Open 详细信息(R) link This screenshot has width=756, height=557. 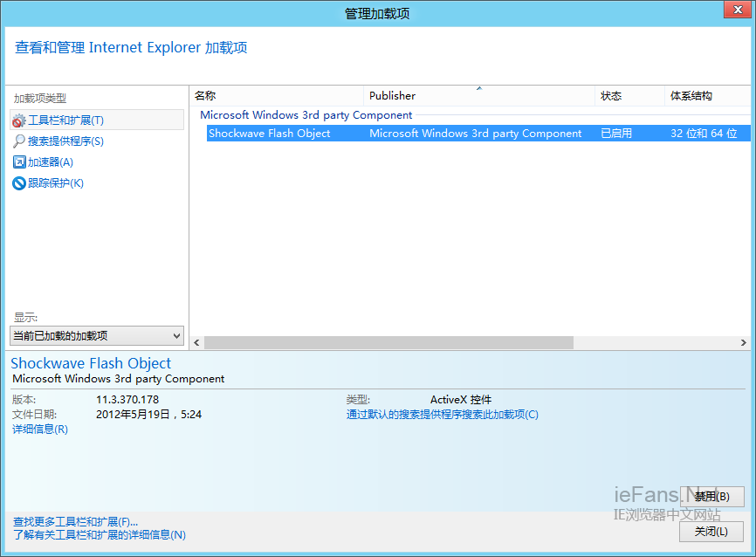(40, 430)
